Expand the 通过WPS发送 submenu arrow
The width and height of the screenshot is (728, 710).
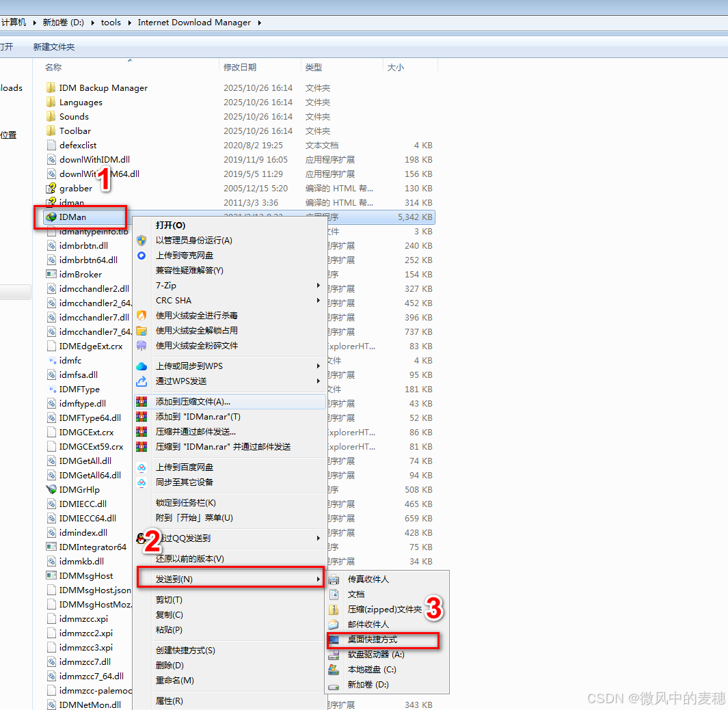tap(319, 381)
